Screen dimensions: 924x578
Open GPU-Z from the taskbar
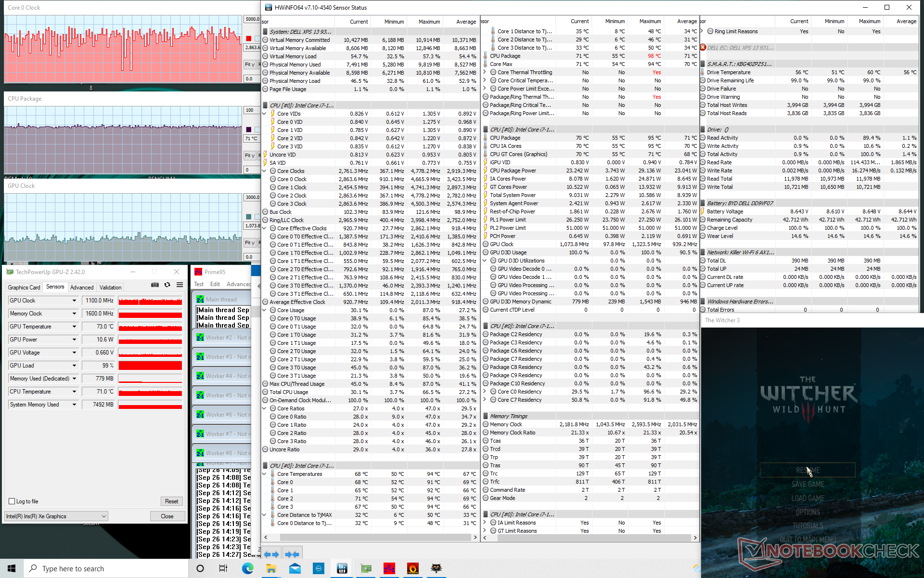point(366,568)
